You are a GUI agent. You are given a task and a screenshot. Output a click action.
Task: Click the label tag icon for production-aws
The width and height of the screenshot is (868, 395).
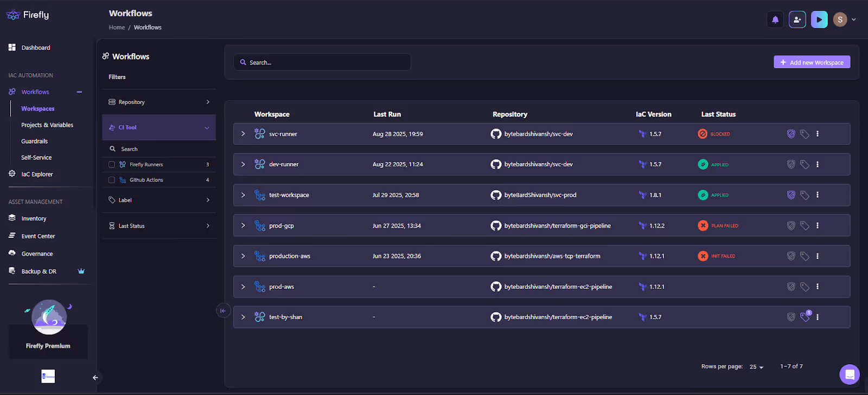[805, 256]
